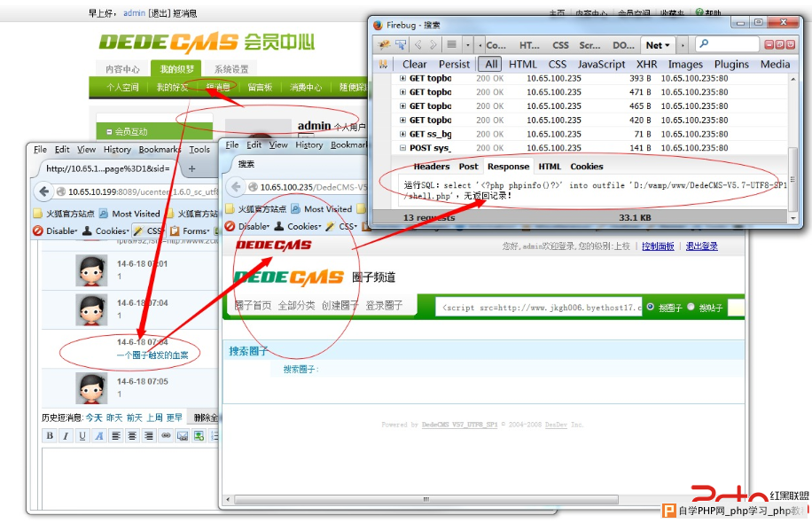812x523 pixels.
Task: Click the DedeCMS V57_UTF8_SP1 footer link
Action: pos(459,425)
